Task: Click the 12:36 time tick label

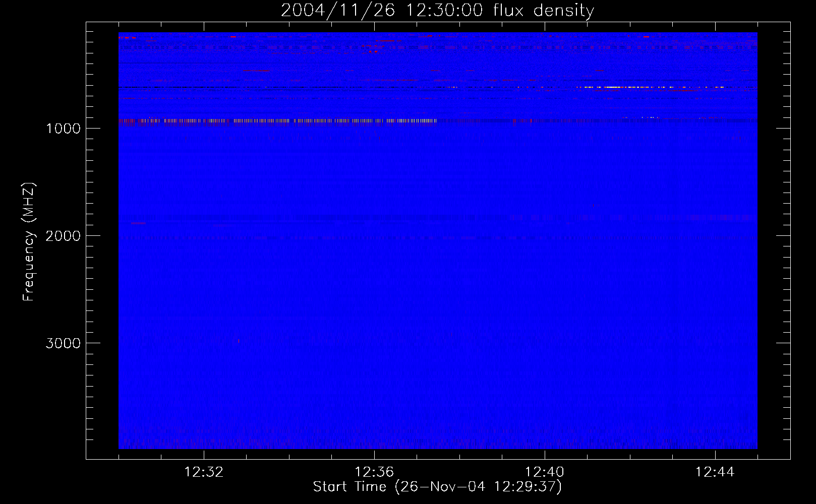Action: click(374, 472)
